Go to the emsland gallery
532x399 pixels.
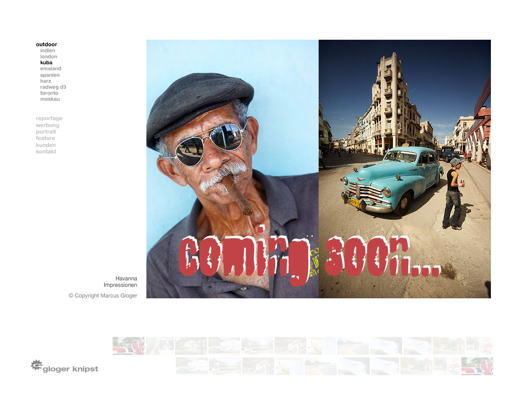click(x=50, y=69)
